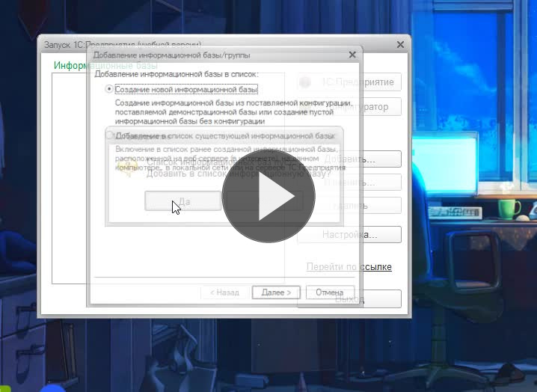Viewport: 537px width, 392px height.
Task: Select 'Создание новой информационной базы' radio button
Action: 109,89
